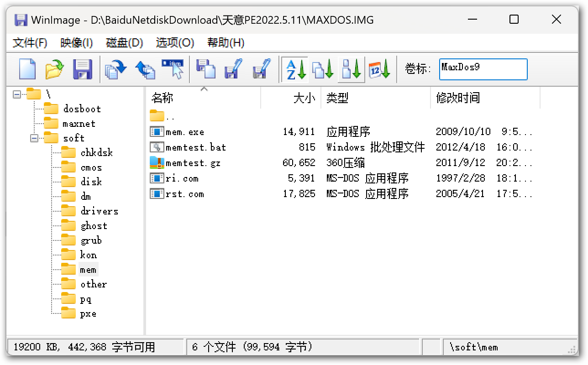Click the size value 14,911
The image size is (588, 365).
(x=299, y=132)
